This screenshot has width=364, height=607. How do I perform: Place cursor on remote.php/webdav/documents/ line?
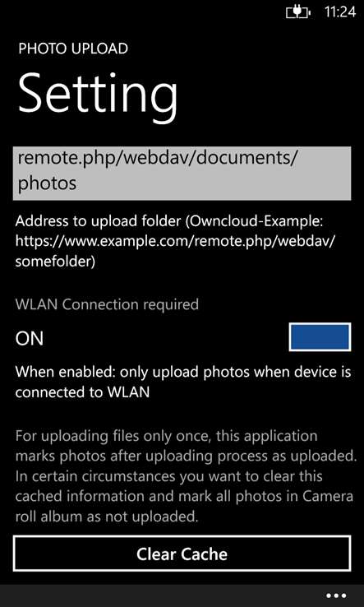click(157, 159)
